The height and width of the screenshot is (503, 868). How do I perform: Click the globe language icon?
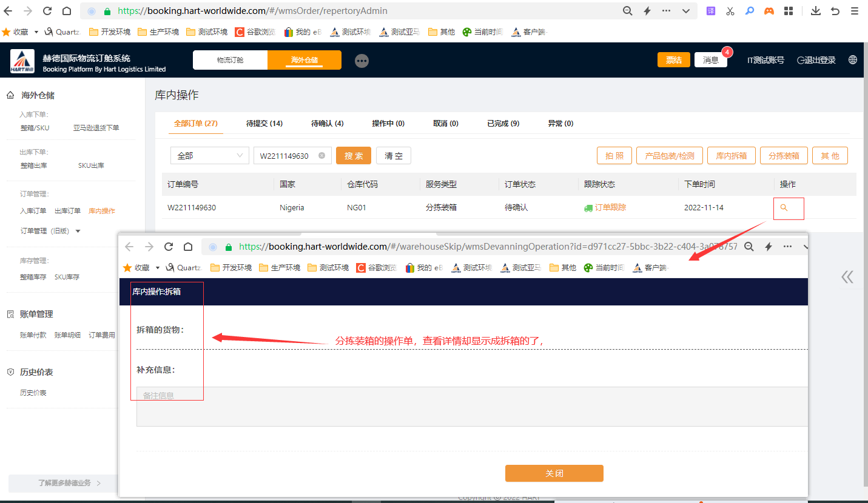(x=853, y=60)
